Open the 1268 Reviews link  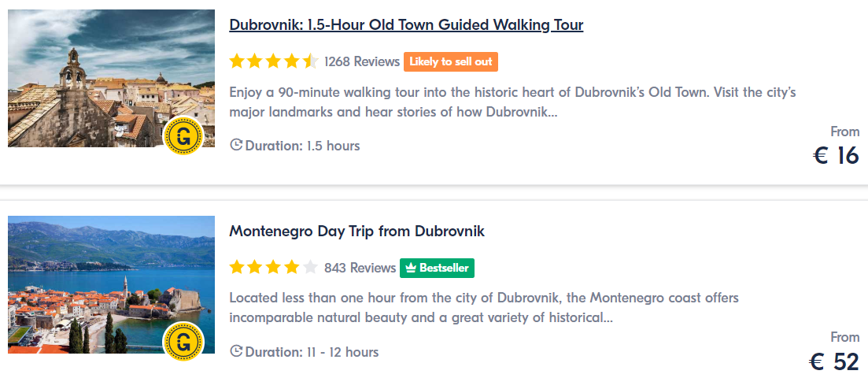tap(362, 61)
